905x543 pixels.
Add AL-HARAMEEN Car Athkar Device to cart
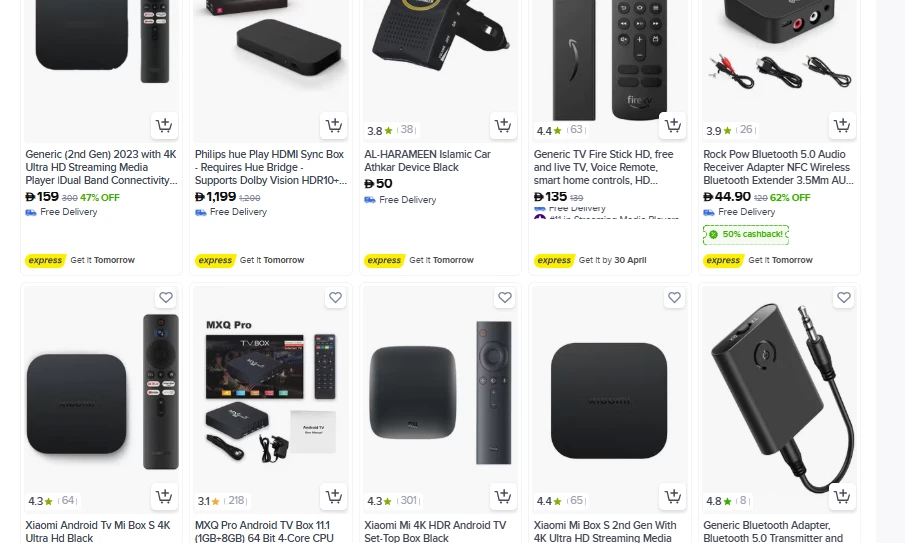click(x=503, y=125)
